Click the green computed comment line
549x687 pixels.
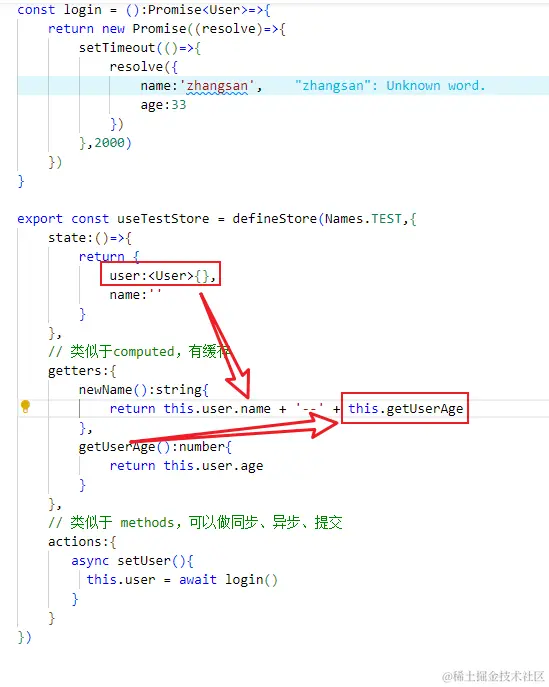(x=139, y=351)
